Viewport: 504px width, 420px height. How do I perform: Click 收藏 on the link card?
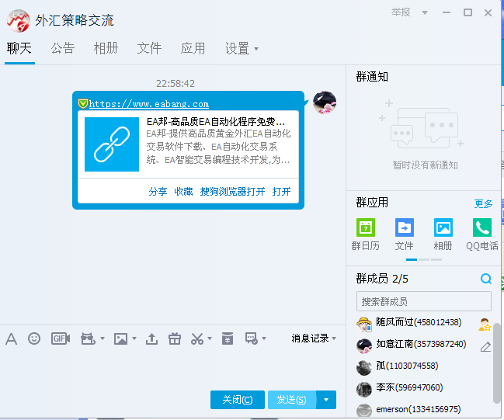point(183,192)
